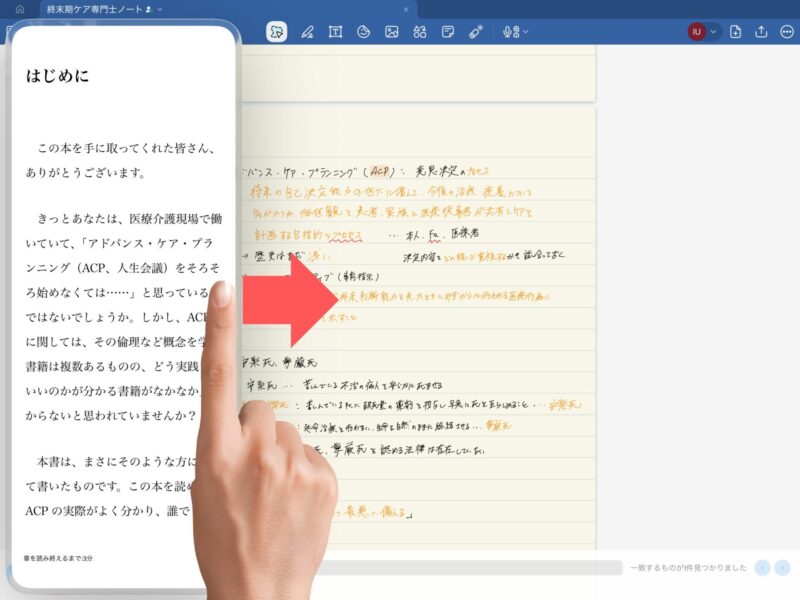Open the more options ellipsis menu
The width and height of the screenshot is (800, 600).
tap(786, 32)
